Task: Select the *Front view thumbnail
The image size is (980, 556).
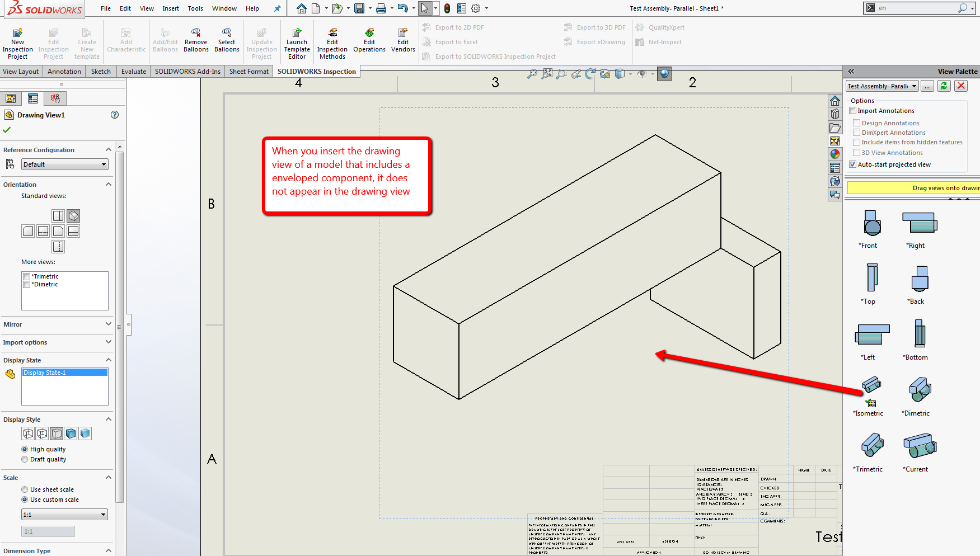Action: click(872, 223)
